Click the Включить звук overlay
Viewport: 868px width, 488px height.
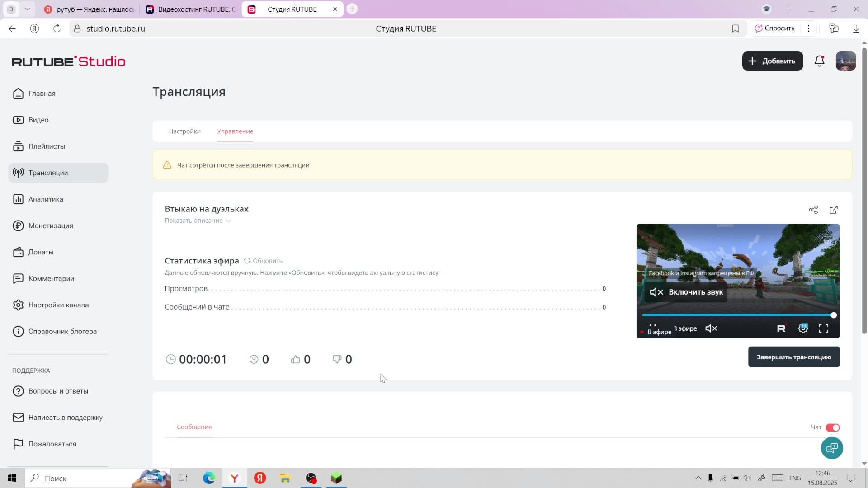click(686, 292)
